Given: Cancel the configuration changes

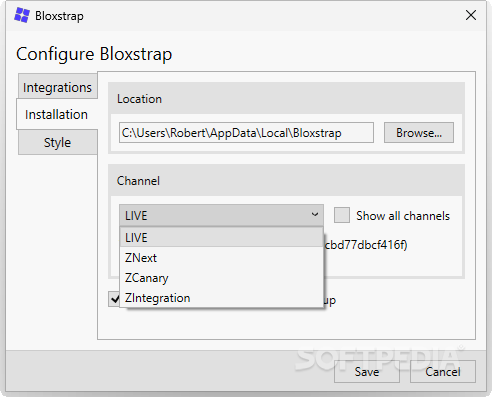Looking at the screenshot, I should (x=443, y=371).
